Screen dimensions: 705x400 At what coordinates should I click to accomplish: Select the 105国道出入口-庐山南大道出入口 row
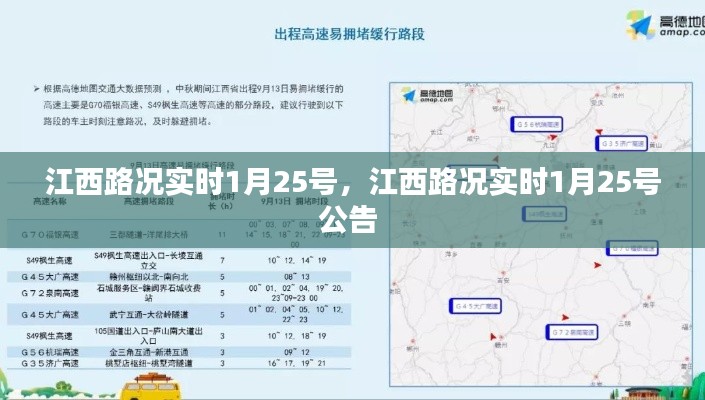point(180,334)
